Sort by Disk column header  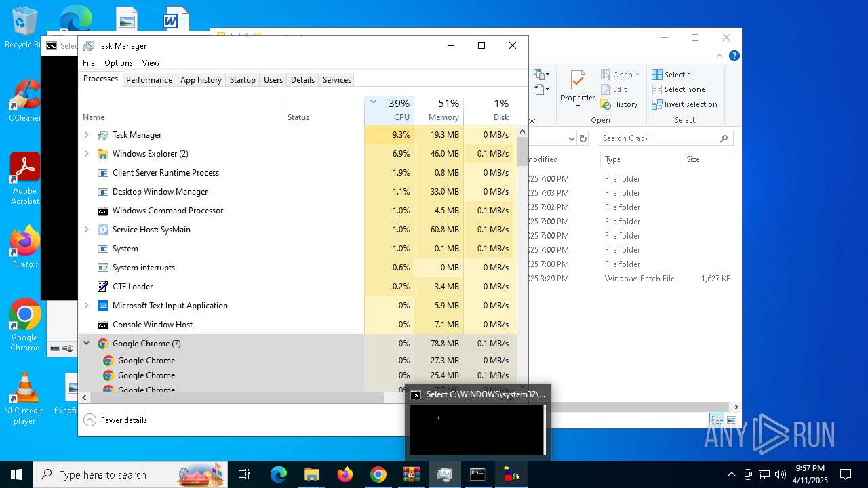click(488, 110)
